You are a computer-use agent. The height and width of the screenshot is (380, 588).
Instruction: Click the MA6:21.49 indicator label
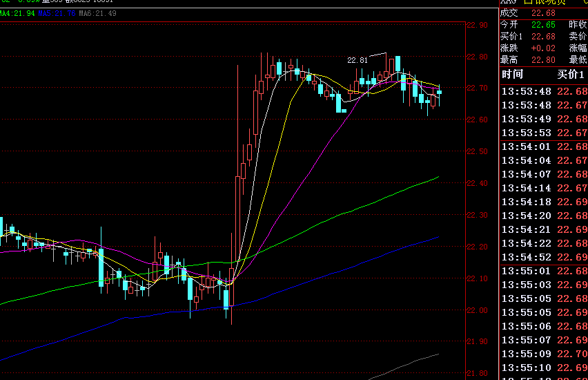coord(97,14)
